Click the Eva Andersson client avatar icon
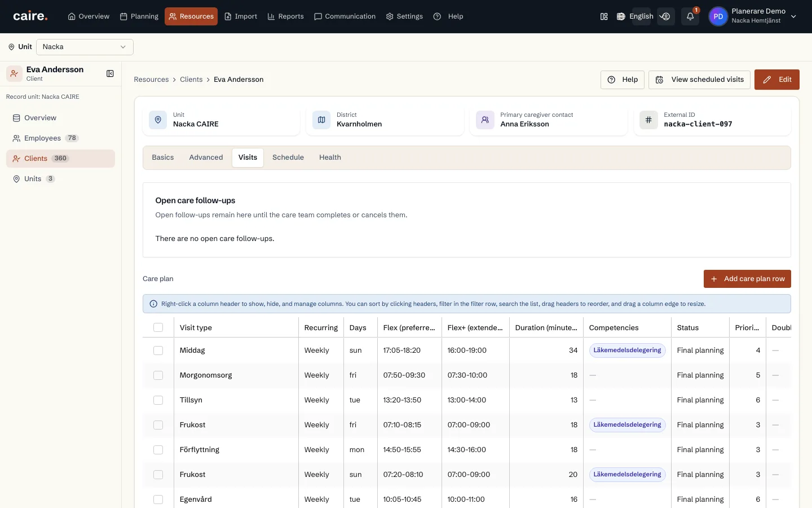The image size is (812, 508). 14,73
